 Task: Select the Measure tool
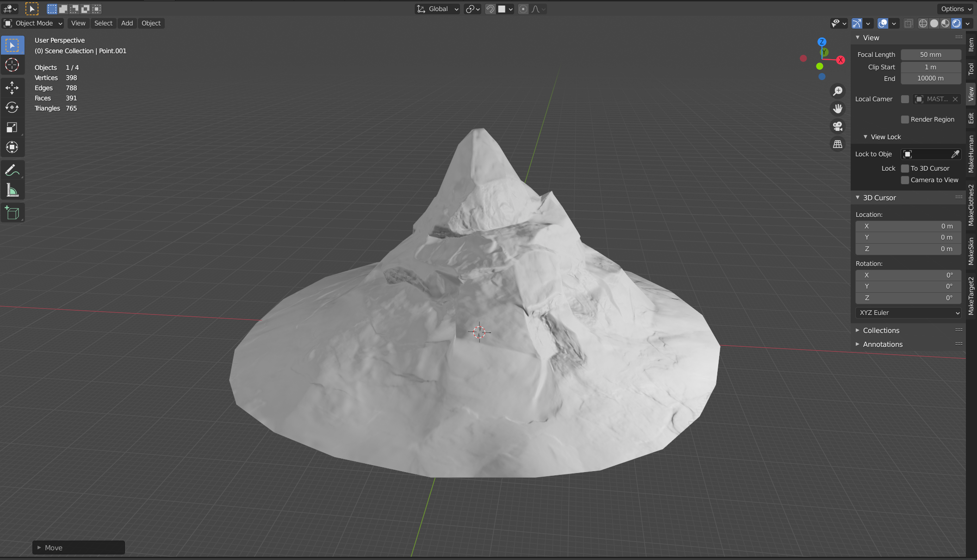[x=12, y=190]
